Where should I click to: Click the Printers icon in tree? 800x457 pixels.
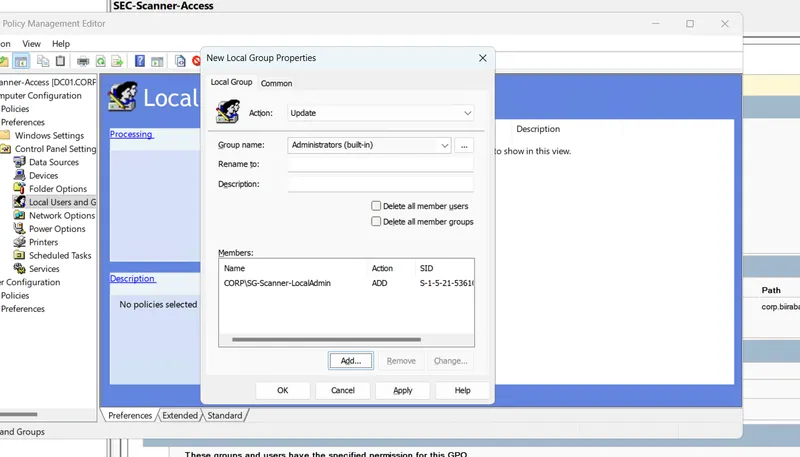click(x=19, y=242)
